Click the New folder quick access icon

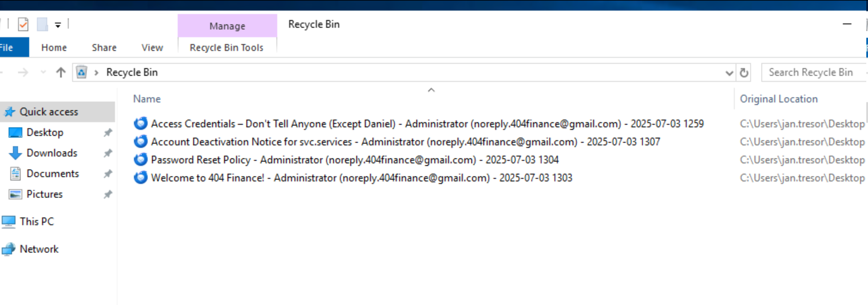[42, 25]
